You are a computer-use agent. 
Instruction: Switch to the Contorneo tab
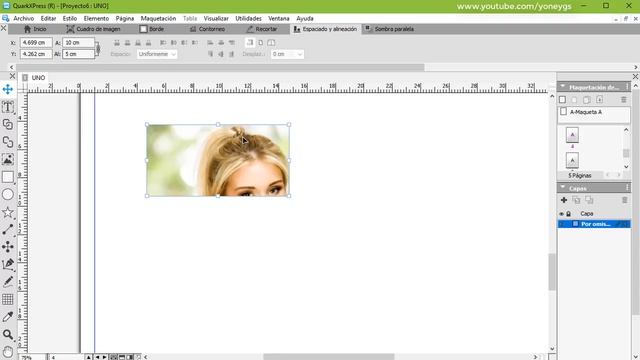pos(207,29)
